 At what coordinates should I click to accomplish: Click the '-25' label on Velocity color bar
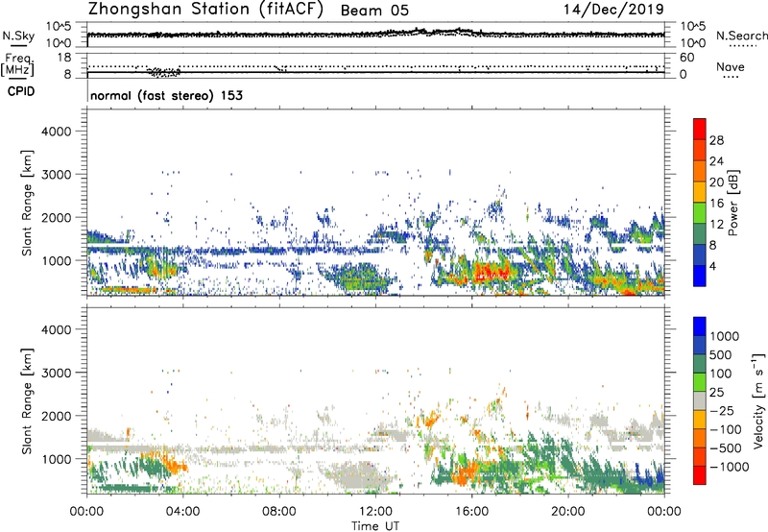[x=723, y=410]
